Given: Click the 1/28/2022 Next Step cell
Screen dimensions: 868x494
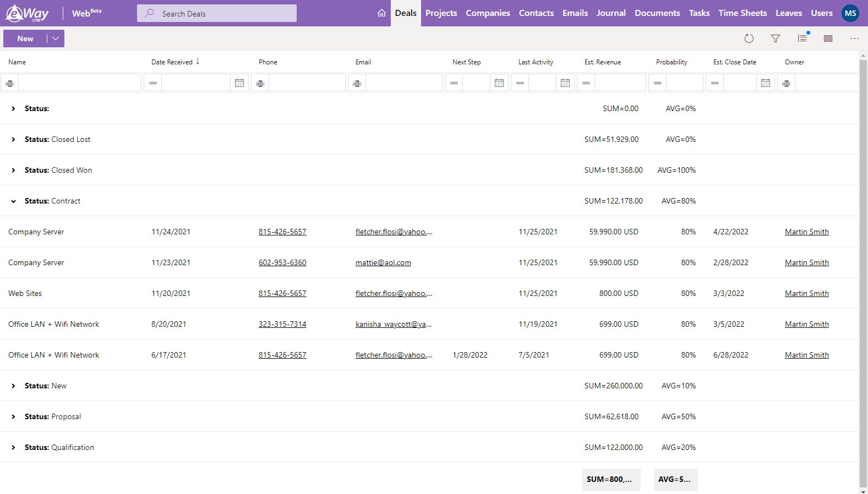Looking at the screenshot, I should (470, 355).
